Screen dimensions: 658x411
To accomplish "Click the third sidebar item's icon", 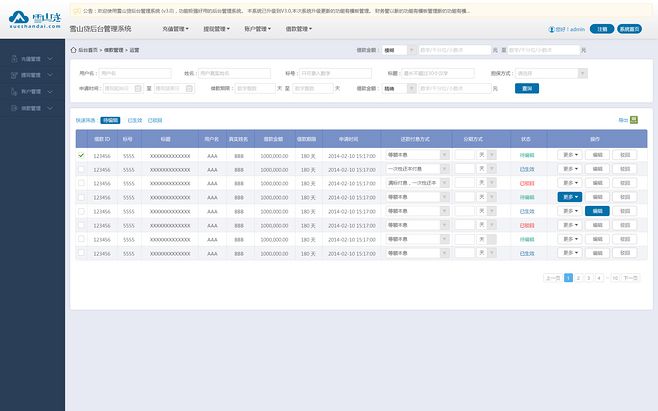I will 14,92.
